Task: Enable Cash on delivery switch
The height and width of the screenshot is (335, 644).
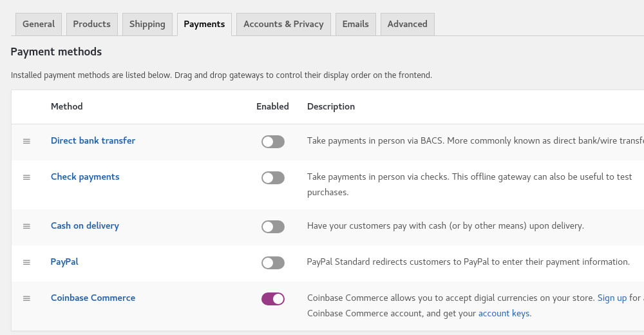Action: [x=272, y=227]
